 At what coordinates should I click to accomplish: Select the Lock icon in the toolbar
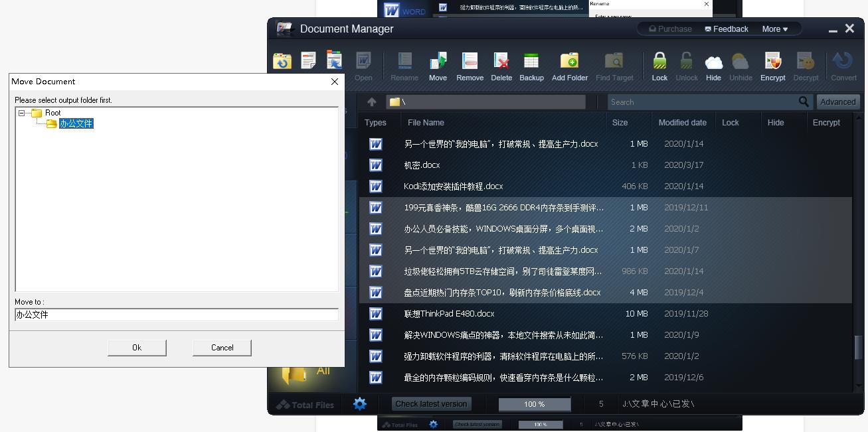(659, 65)
